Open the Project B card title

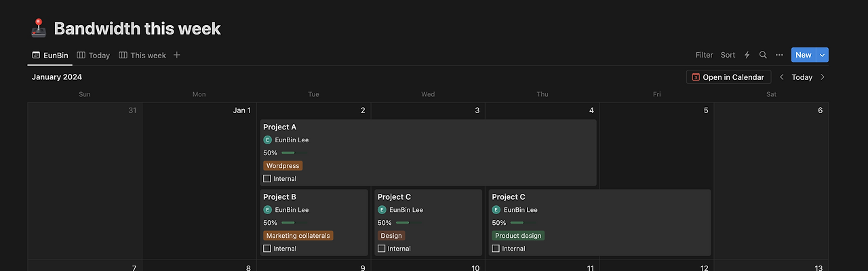tap(280, 197)
